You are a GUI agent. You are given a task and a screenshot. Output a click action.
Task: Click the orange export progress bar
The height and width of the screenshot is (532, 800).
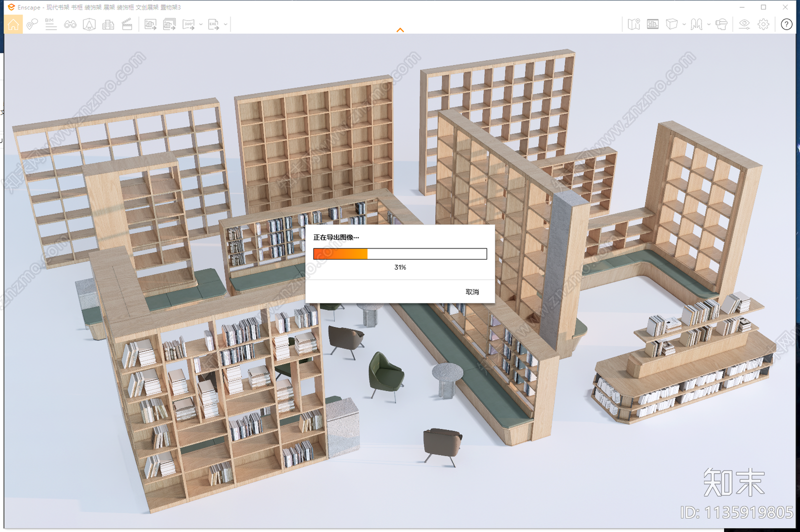pyautogui.click(x=400, y=254)
